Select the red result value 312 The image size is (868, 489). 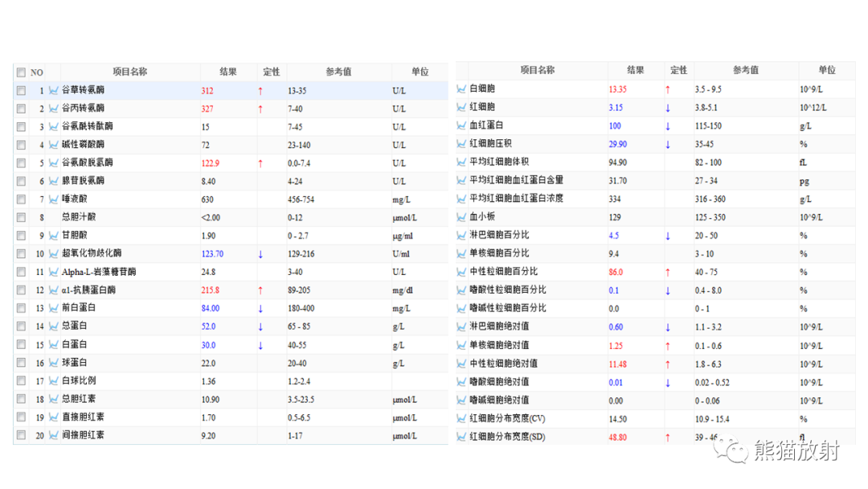tap(207, 91)
